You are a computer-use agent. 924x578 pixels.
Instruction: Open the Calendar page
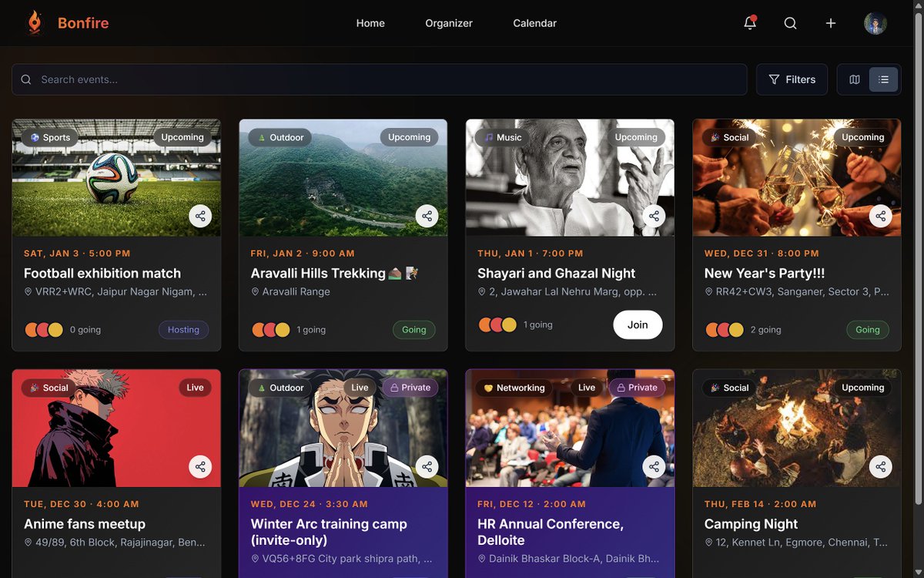point(534,23)
